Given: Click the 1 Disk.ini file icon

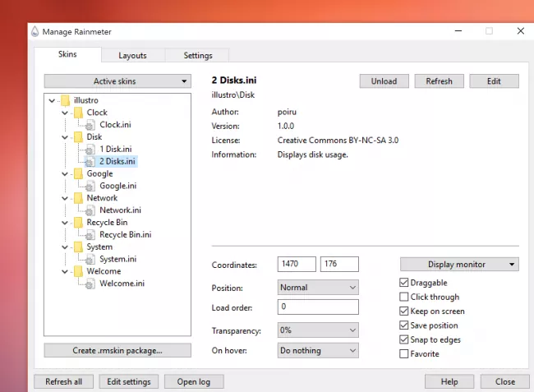Looking at the screenshot, I should coord(92,150).
